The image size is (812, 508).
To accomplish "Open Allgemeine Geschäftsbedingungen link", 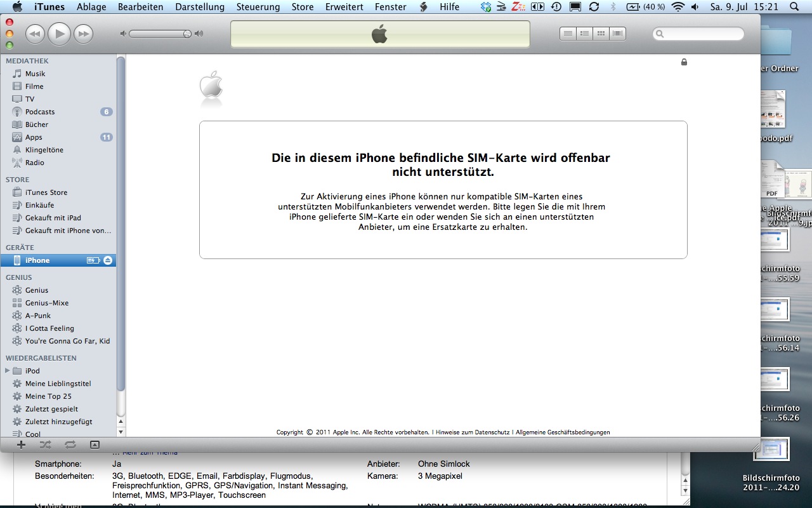I will pos(563,432).
